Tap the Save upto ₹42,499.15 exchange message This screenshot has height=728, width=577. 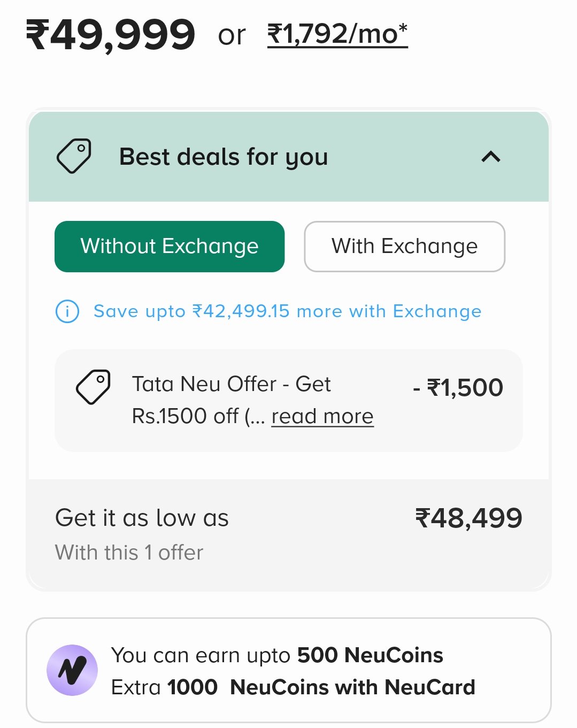coord(287,311)
